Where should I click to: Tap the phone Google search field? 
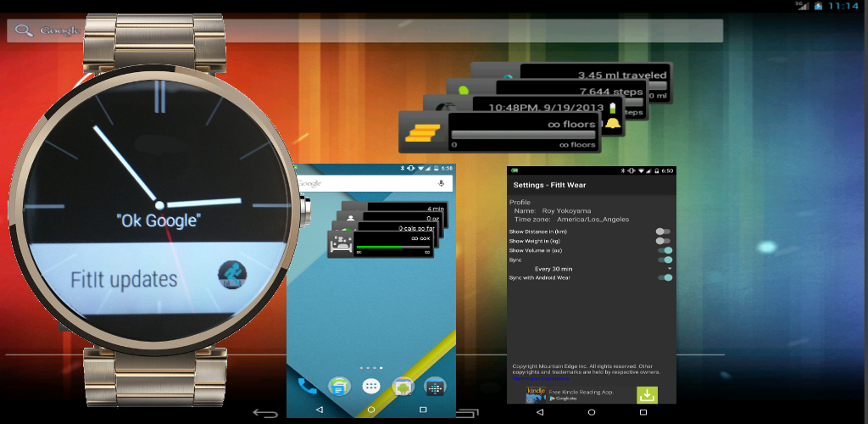(x=375, y=183)
